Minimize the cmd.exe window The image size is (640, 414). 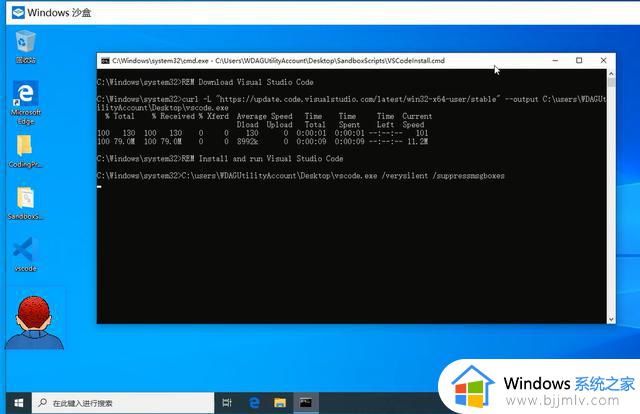click(555, 60)
